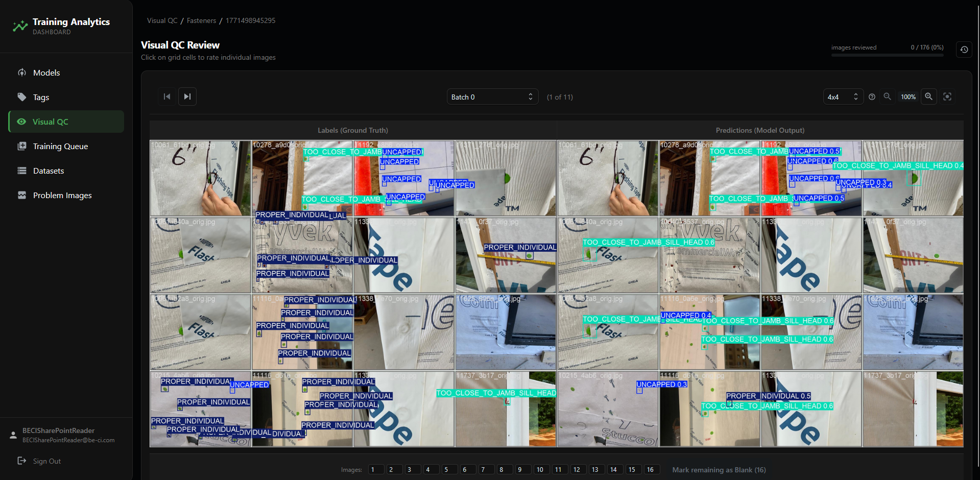Screen dimensions: 980x480
Task: Click the Labels (Ground Truth) header
Action: tap(353, 130)
